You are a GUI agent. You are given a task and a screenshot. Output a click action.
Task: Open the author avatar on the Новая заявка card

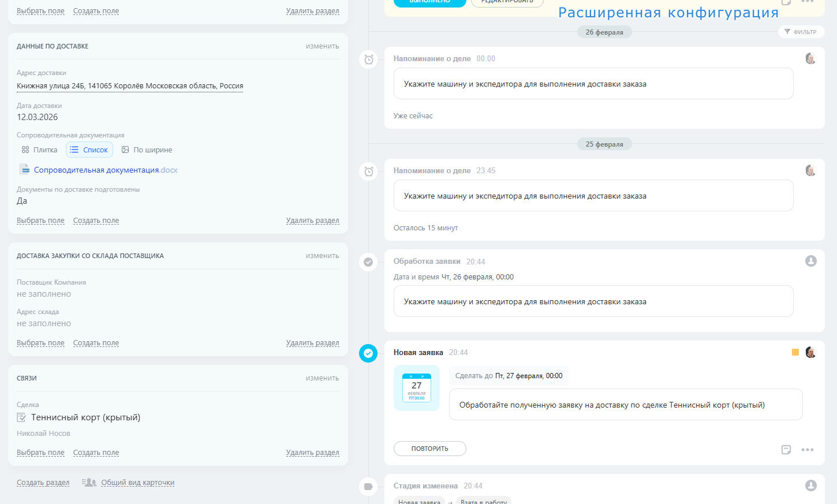[x=810, y=352]
